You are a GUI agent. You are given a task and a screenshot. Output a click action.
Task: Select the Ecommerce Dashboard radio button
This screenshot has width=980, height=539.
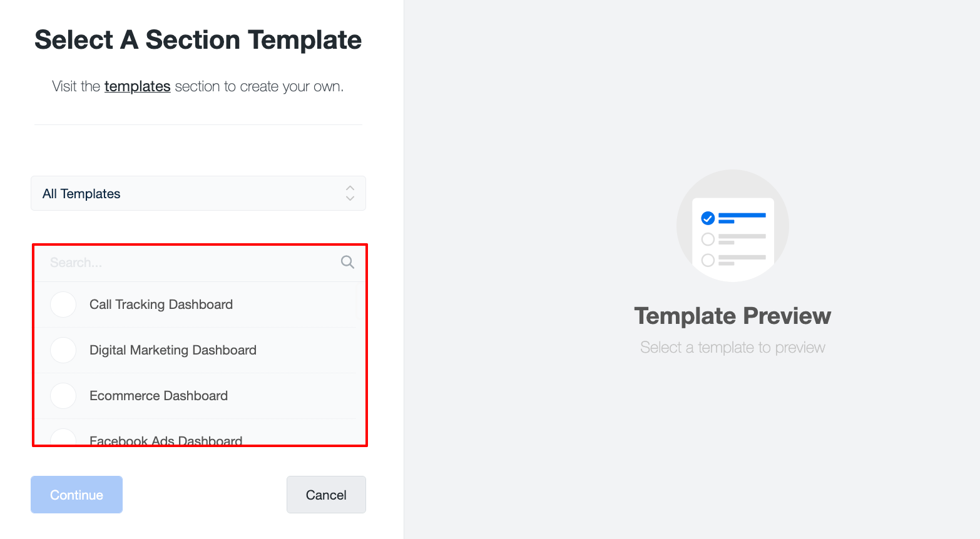click(x=63, y=396)
